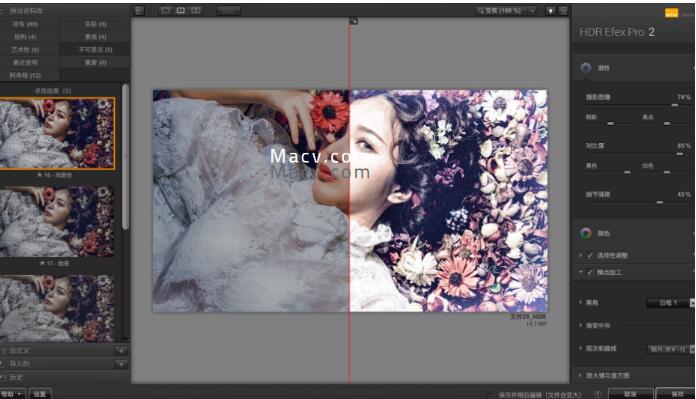Open the vignette preset dropdown
The height and width of the screenshot is (399, 696).
click(x=670, y=303)
